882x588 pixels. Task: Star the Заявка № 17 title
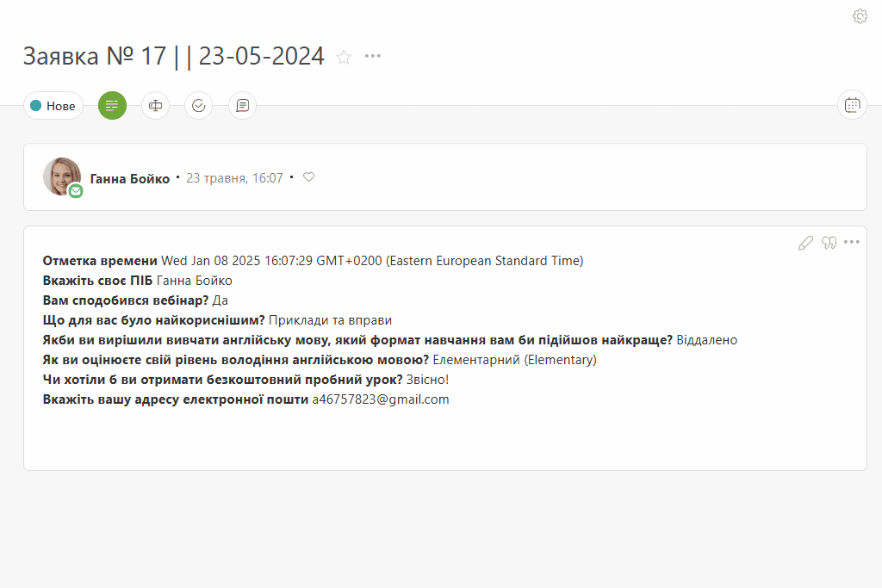pos(344,57)
